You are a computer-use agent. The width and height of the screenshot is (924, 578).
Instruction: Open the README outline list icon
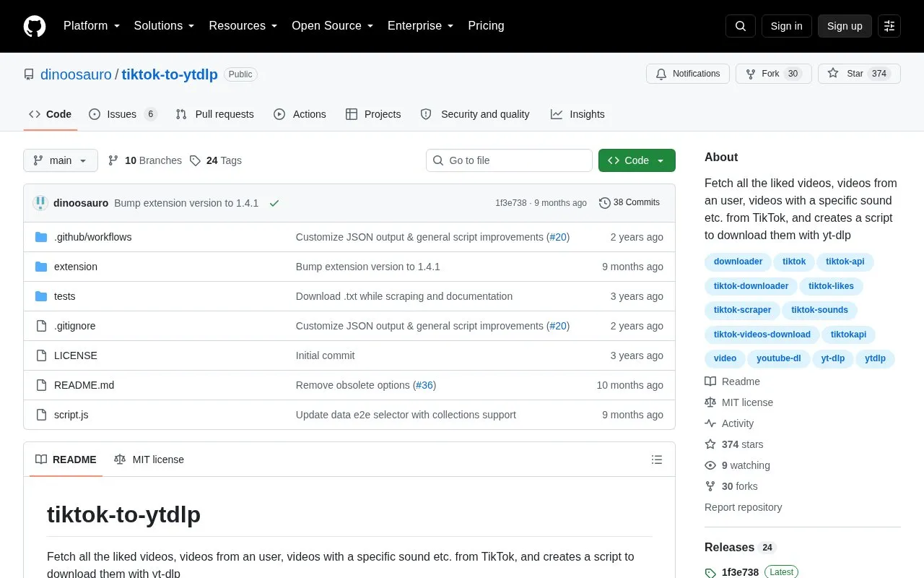(x=657, y=460)
